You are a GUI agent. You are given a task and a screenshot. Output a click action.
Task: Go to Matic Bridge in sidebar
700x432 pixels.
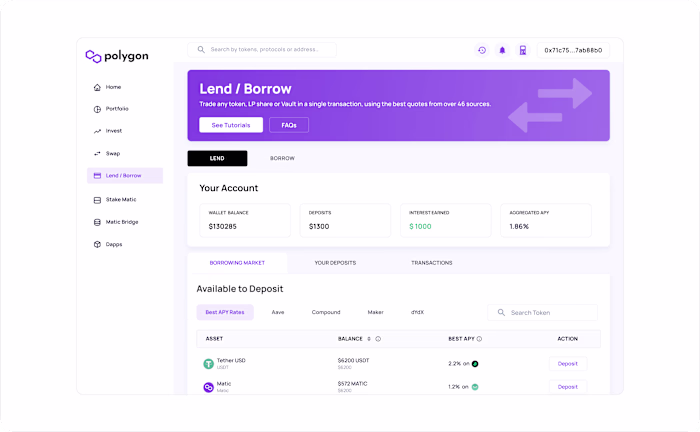point(122,222)
